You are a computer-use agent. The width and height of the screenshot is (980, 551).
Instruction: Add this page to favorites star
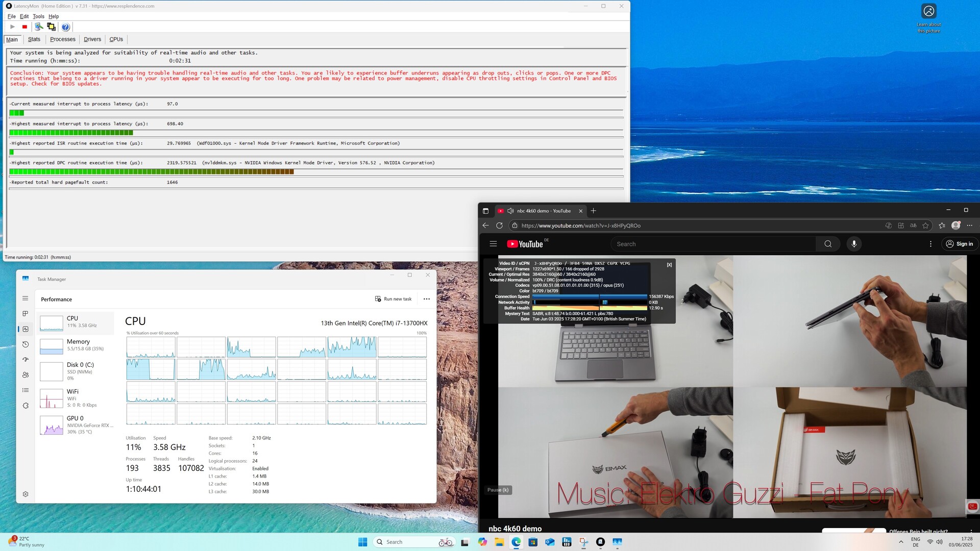tap(925, 226)
